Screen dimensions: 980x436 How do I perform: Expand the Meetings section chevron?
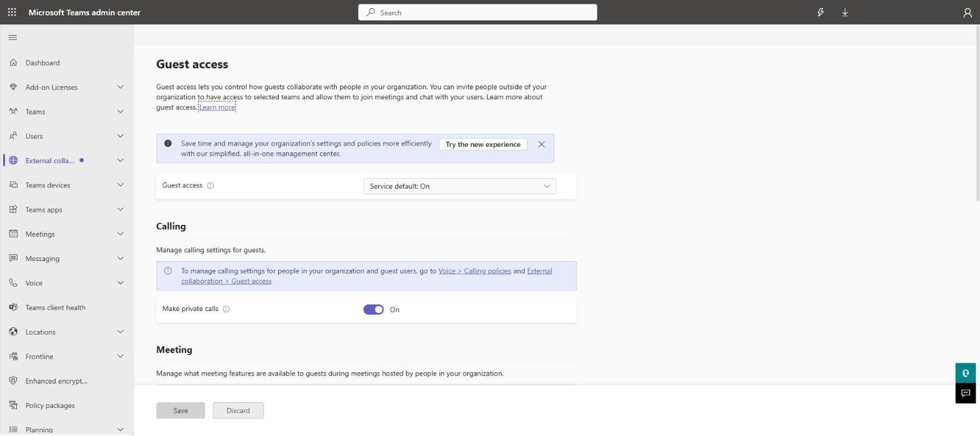click(121, 234)
